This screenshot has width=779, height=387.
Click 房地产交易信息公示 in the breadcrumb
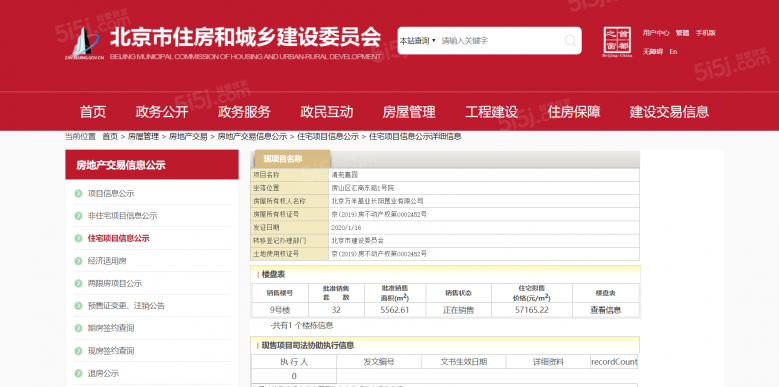(252, 137)
